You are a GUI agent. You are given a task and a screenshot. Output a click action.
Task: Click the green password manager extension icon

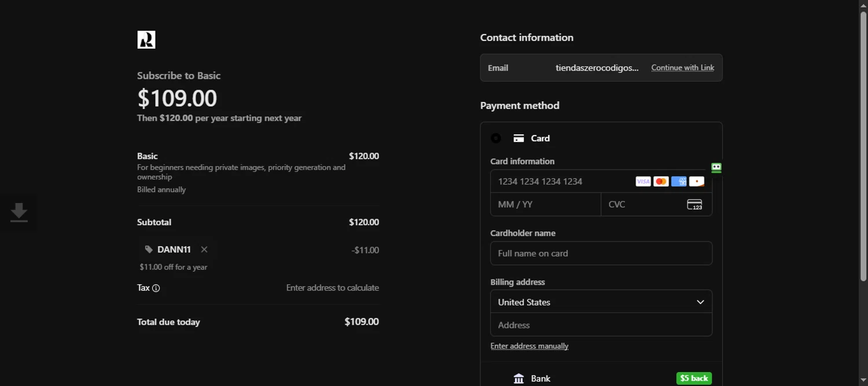click(x=716, y=168)
